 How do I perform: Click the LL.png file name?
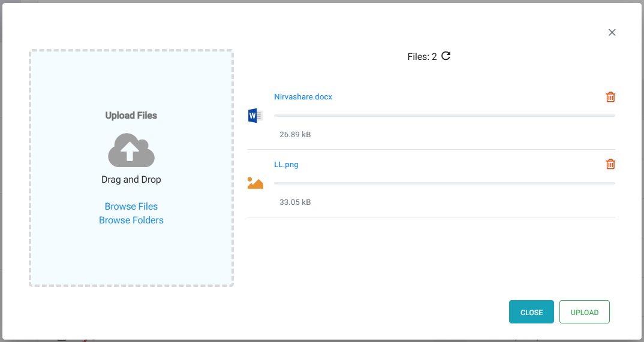[286, 165]
